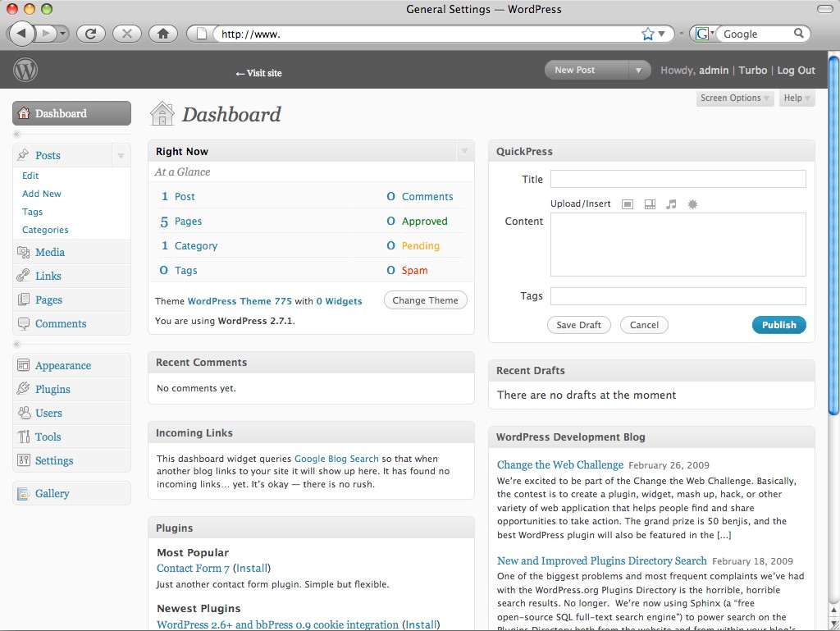Click the Contact Form 7 plugin link

193,568
